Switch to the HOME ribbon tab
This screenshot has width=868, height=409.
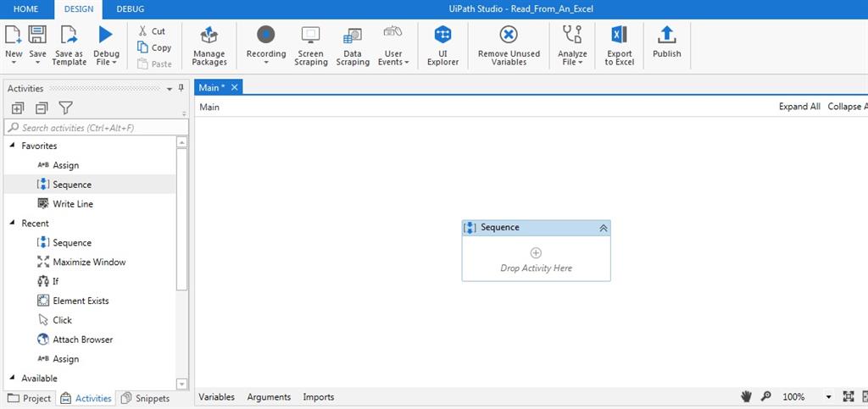(26, 8)
